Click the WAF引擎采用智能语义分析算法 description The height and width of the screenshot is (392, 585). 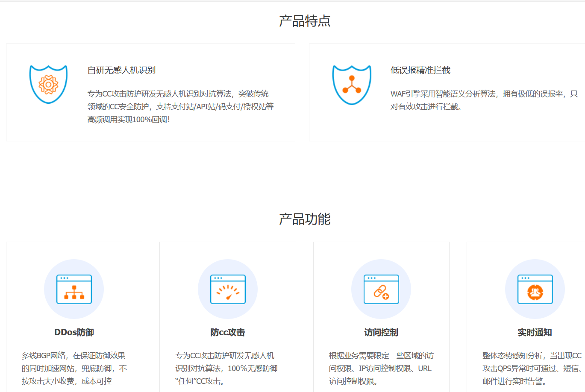[x=484, y=100]
